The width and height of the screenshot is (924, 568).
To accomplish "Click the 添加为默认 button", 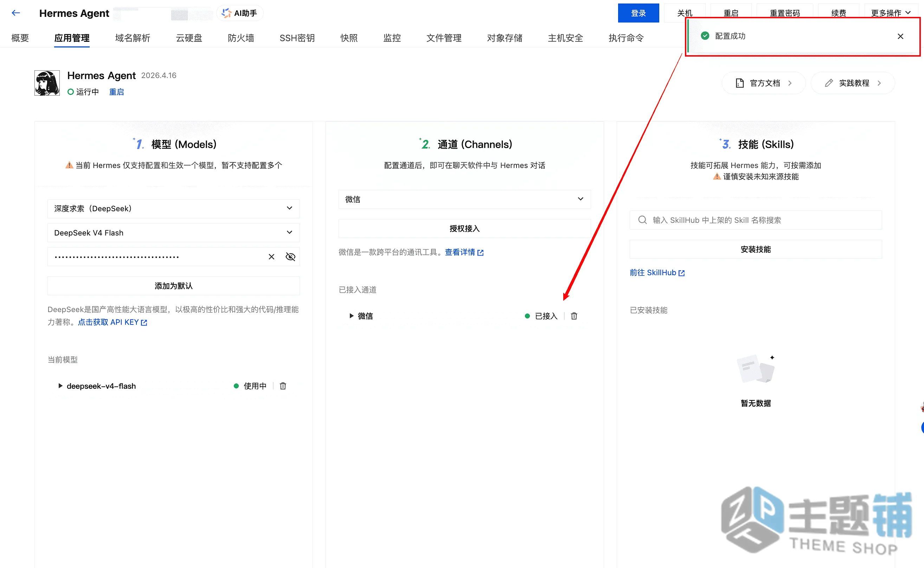I will [174, 286].
